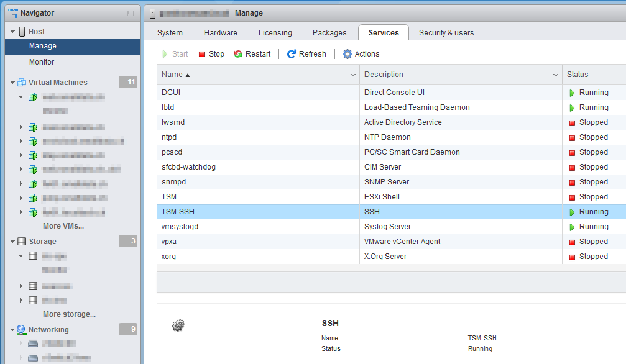Switch to the System tab
This screenshot has width=626, height=364.
(x=170, y=33)
